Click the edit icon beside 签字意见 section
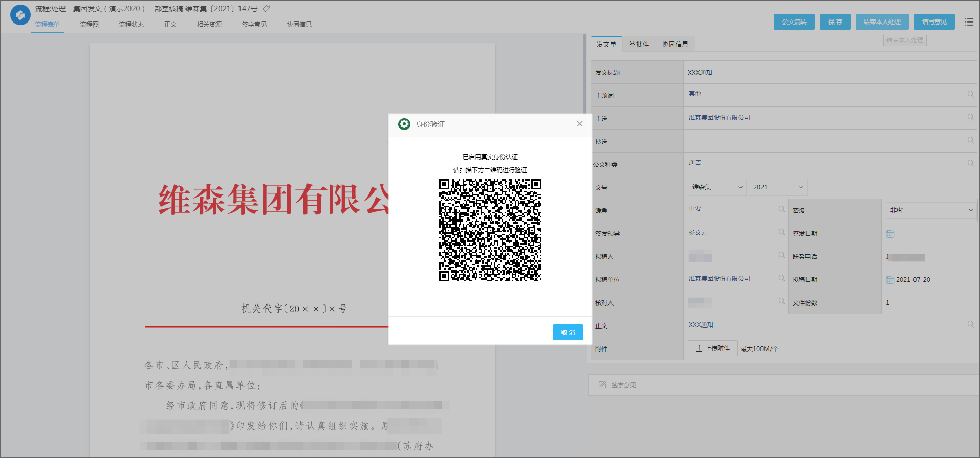Image resolution: width=980 pixels, height=458 pixels. tap(602, 385)
